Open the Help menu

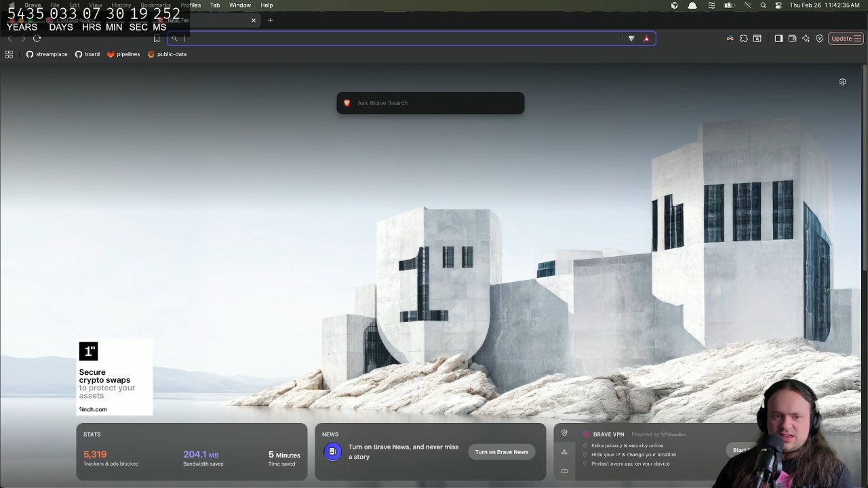coord(267,5)
